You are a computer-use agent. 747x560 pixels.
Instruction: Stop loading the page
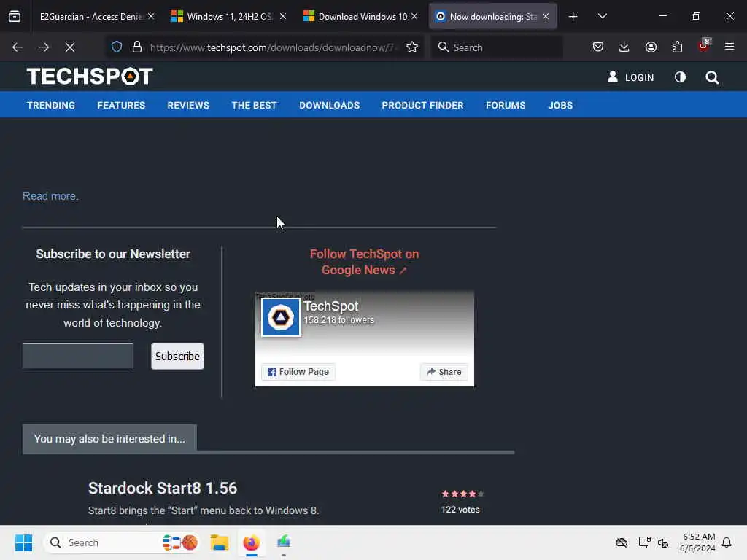69,47
